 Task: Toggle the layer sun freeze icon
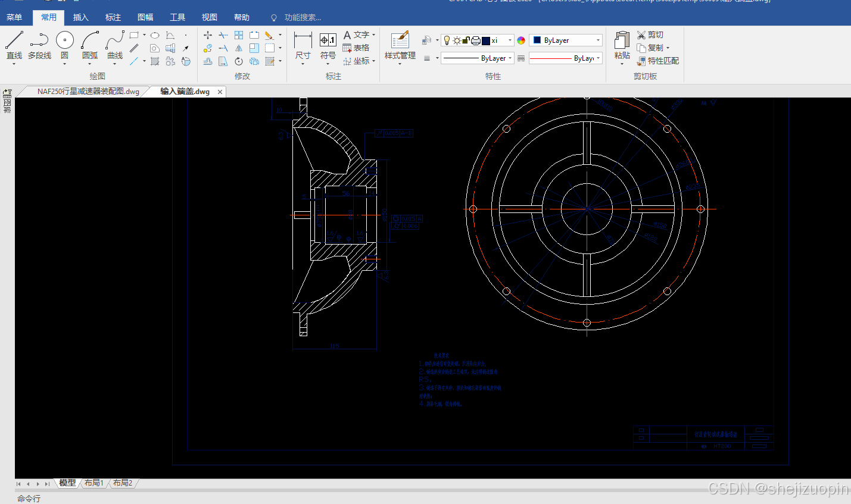(457, 40)
